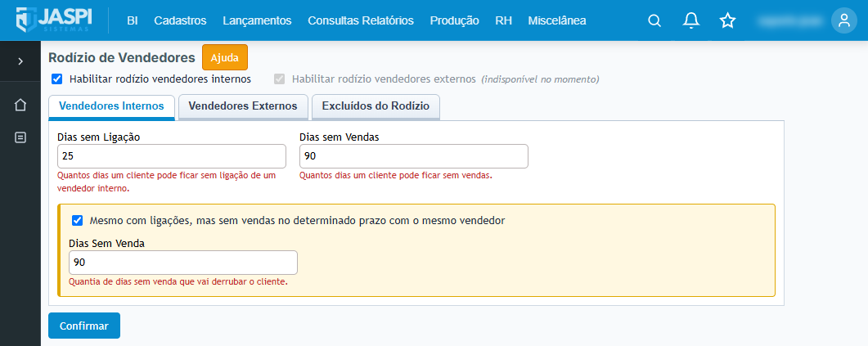
Task: Switch to the Vendedores Externos tab
Action: (243, 106)
